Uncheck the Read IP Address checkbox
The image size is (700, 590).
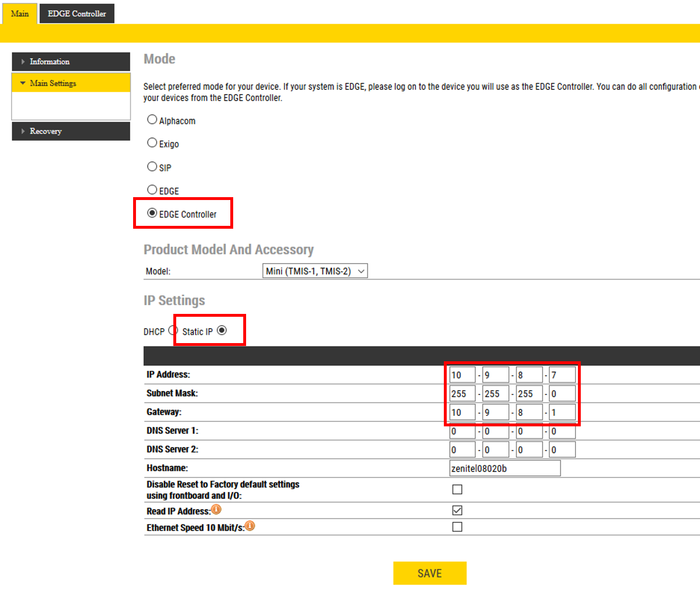click(457, 511)
